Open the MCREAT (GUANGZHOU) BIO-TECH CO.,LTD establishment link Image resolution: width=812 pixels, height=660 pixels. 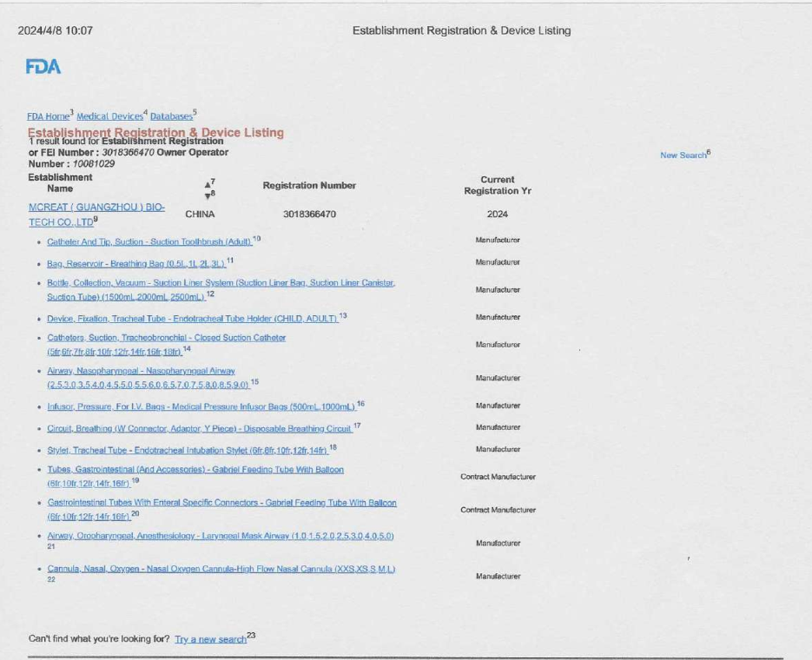click(97, 214)
